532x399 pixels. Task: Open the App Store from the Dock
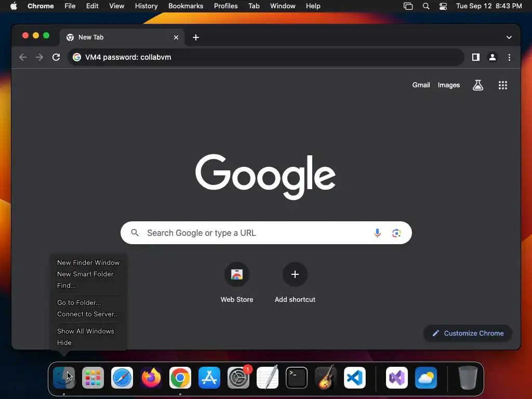[209, 378]
